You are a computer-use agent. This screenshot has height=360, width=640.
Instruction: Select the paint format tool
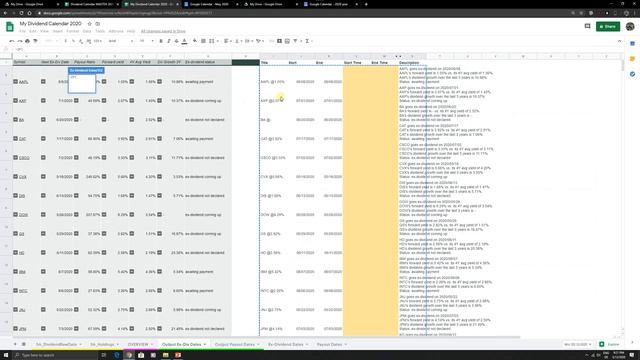35,41
